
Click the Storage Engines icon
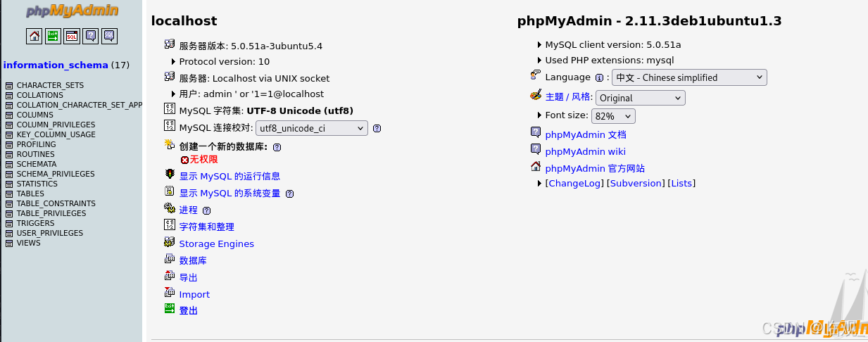pyautogui.click(x=169, y=241)
